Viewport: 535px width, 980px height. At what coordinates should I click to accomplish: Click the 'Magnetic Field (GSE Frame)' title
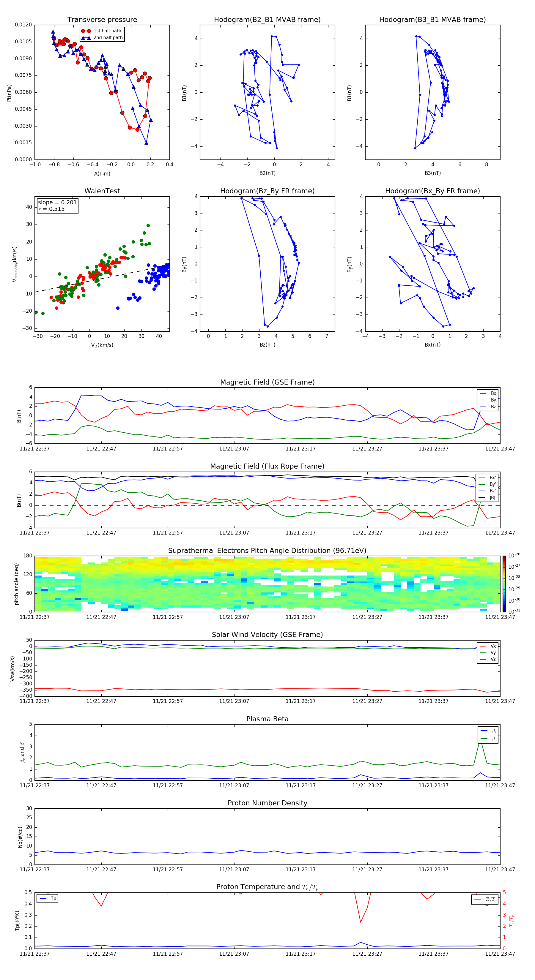[x=267, y=382]
